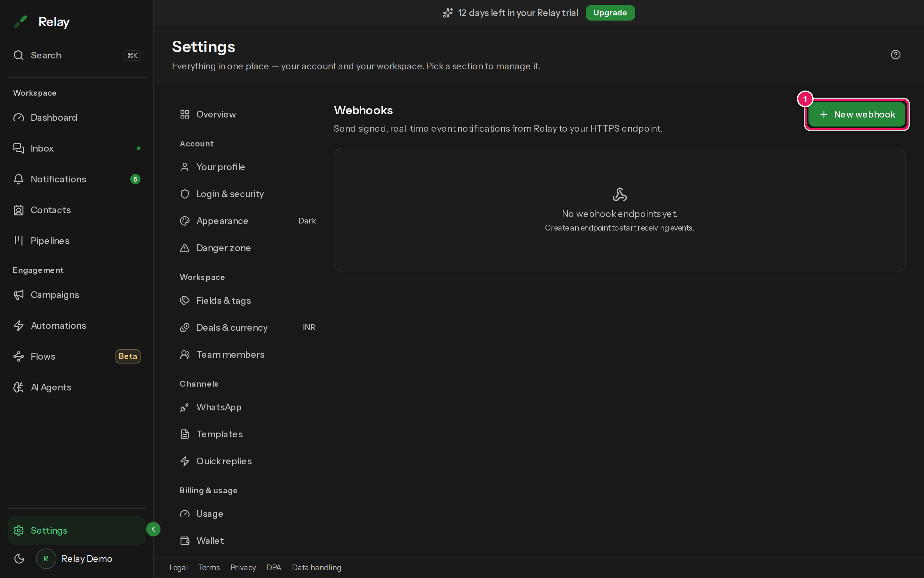Click the Pipelines icon
Viewport: 924px width, 578px height.
(x=18, y=241)
